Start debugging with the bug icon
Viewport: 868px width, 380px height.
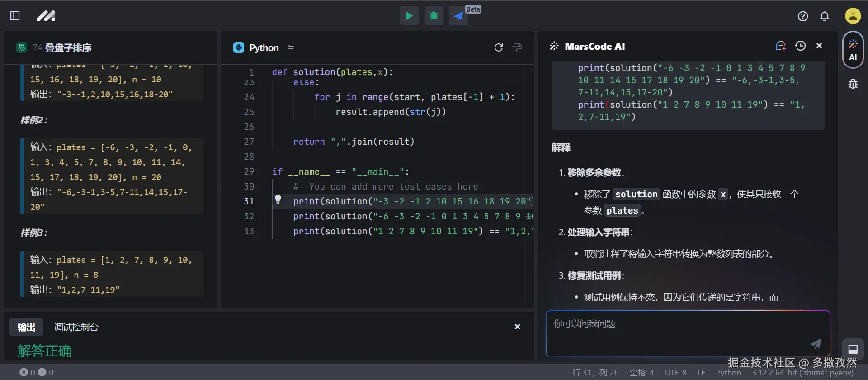point(434,16)
